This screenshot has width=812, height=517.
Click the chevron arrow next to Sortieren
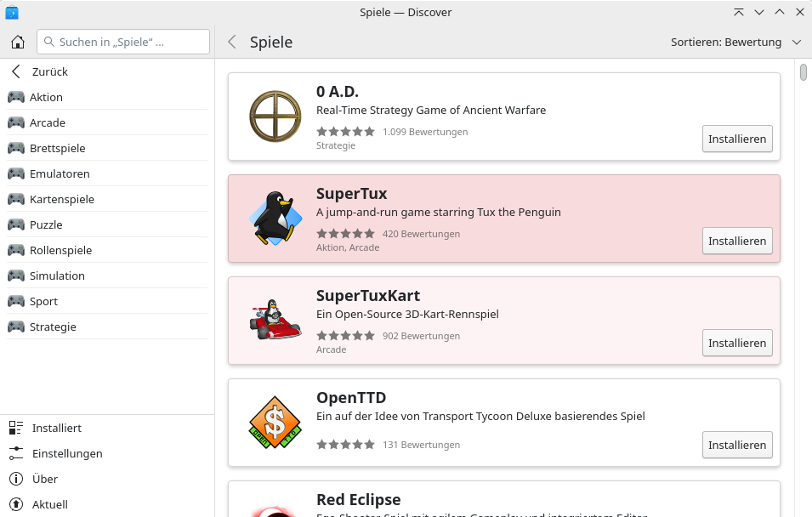(797, 43)
